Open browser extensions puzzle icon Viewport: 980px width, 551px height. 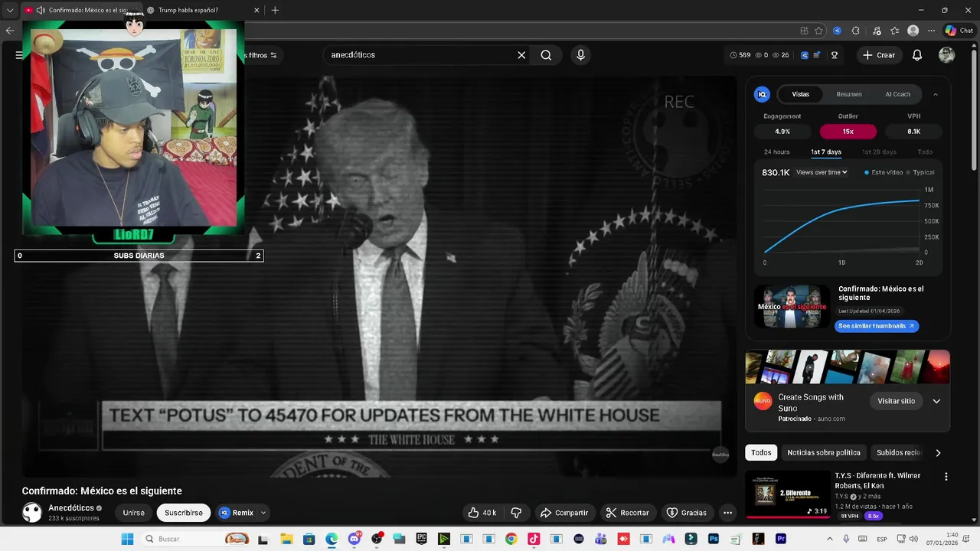coord(855,31)
